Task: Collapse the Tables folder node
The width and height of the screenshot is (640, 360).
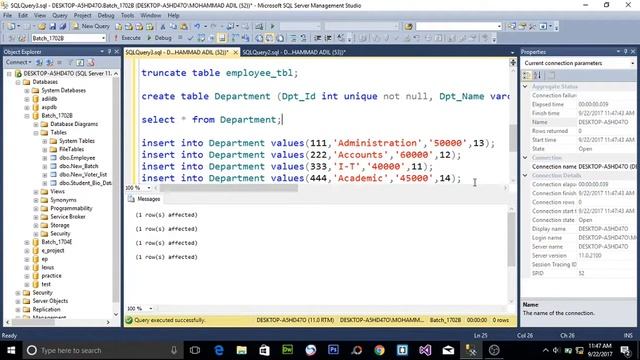Action: 36,133
